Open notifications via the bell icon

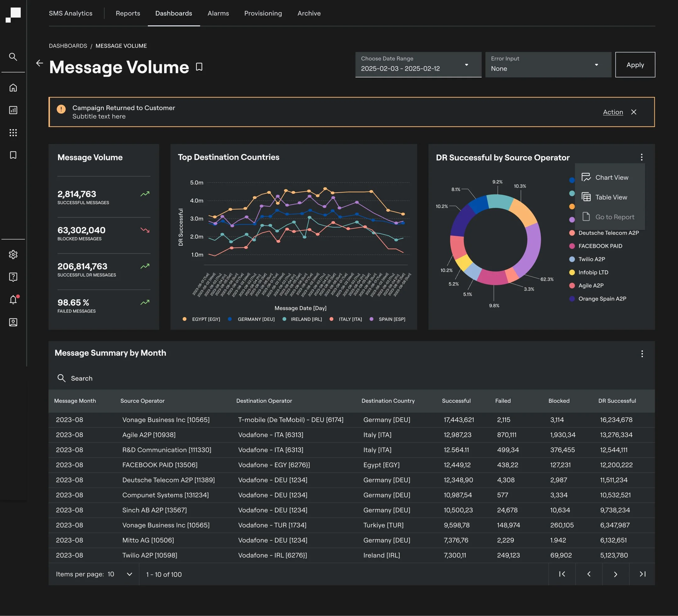click(13, 299)
